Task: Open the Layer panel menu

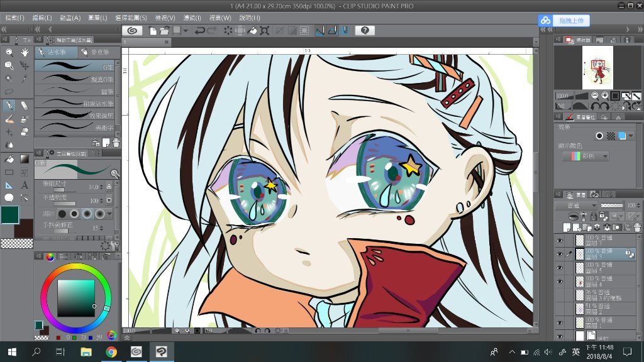Action: point(558,194)
